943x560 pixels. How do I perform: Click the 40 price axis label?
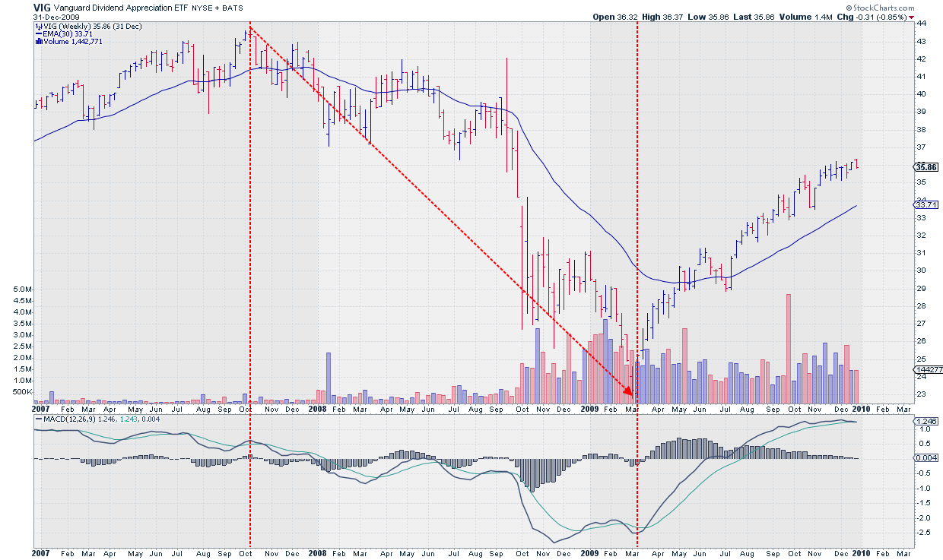pyautogui.click(x=921, y=94)
